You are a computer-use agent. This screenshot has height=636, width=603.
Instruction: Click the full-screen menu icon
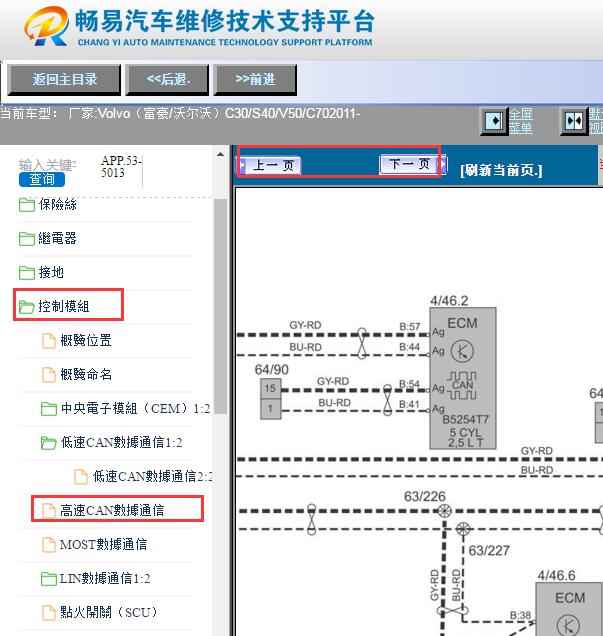point(494,120)
